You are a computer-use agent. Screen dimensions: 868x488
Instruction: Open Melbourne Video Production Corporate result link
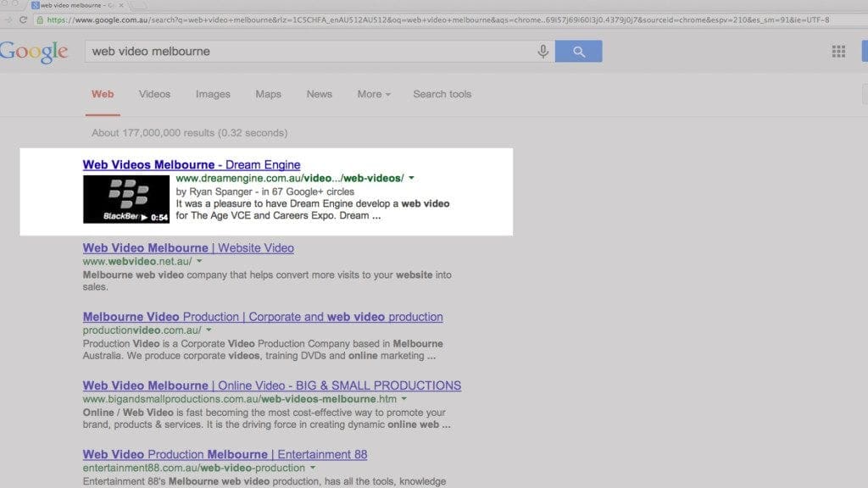point(263,317)
